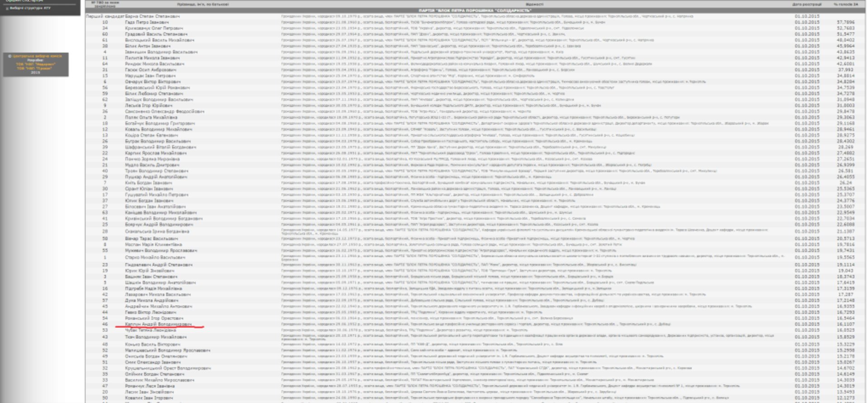The width and height of the screenshot is (868, 403).
Task: Open the Виборчі структури АТУ sidebar link
Action: pos(30,8)
